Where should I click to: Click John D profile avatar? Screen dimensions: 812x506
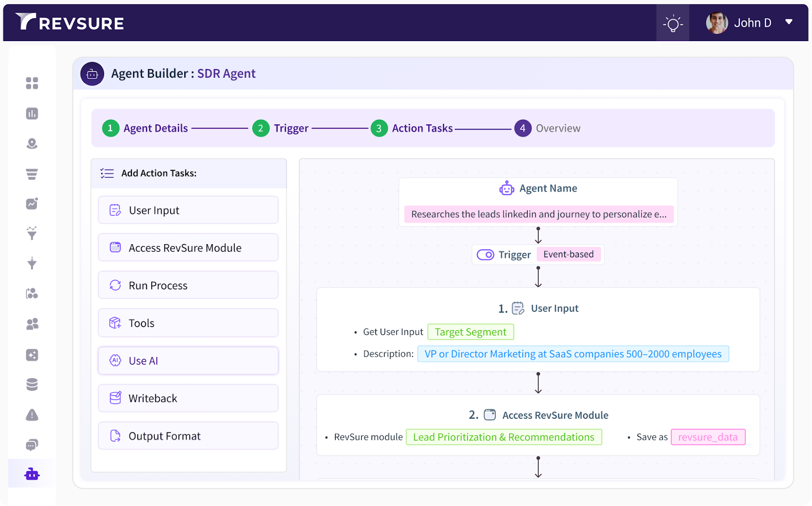coord(717,23)
